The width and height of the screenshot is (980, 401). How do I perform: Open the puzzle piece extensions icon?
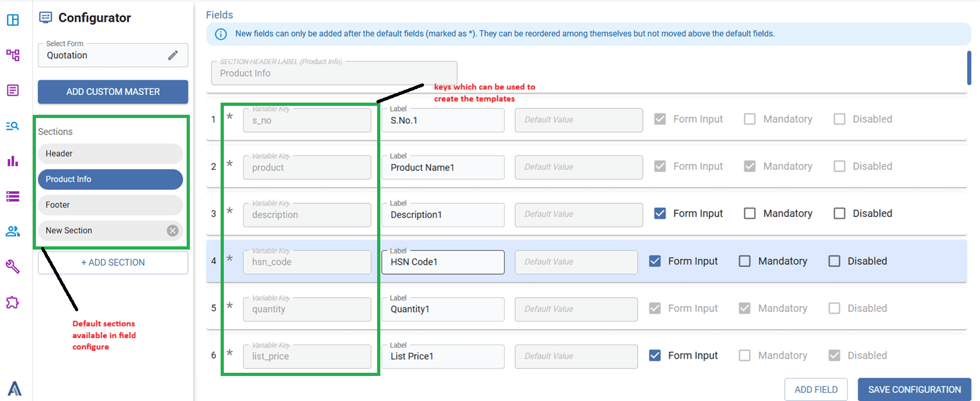point(13,302)
